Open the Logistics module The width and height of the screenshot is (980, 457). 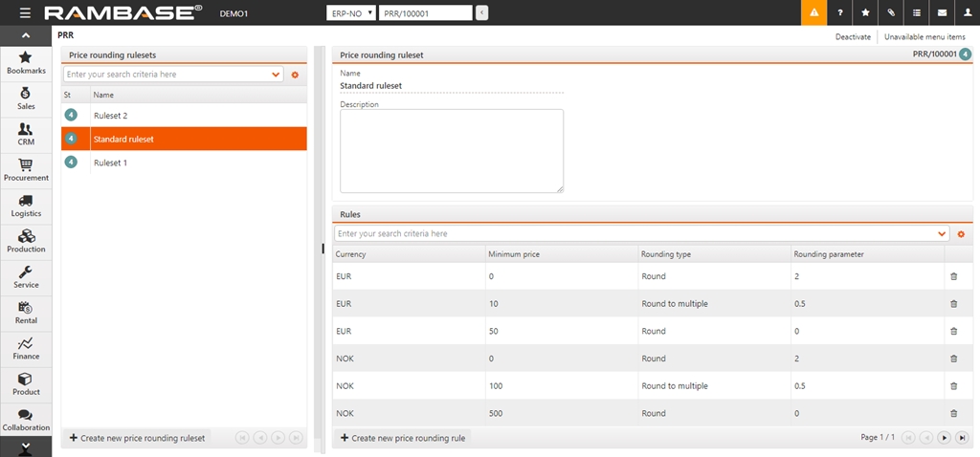(26, 205)
